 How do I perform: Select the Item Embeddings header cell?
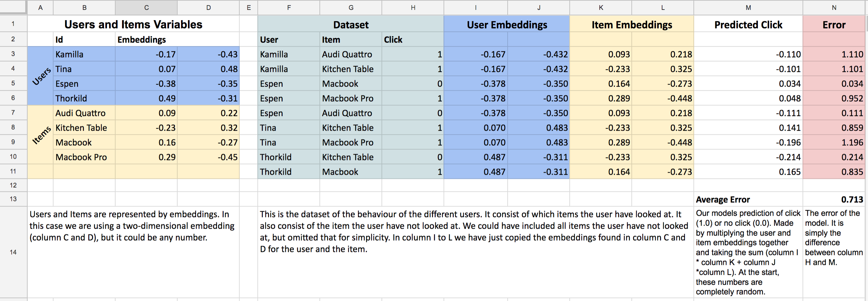tap(632, 24)
